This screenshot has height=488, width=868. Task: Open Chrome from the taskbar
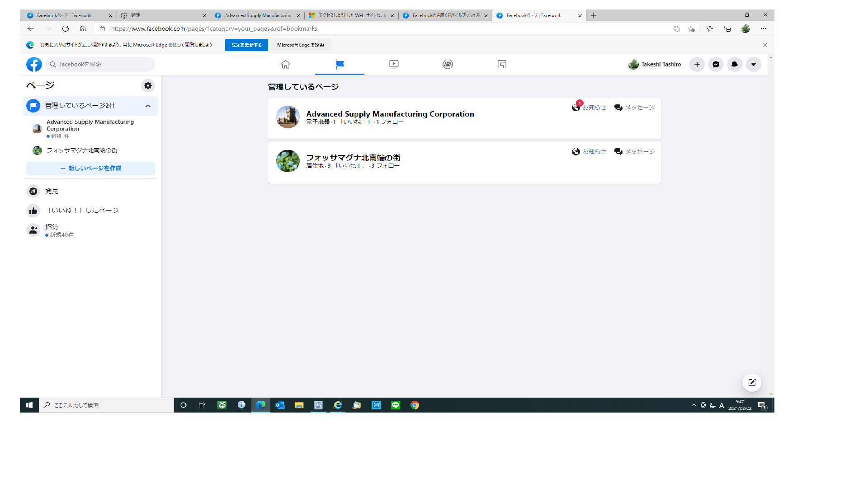415,405
